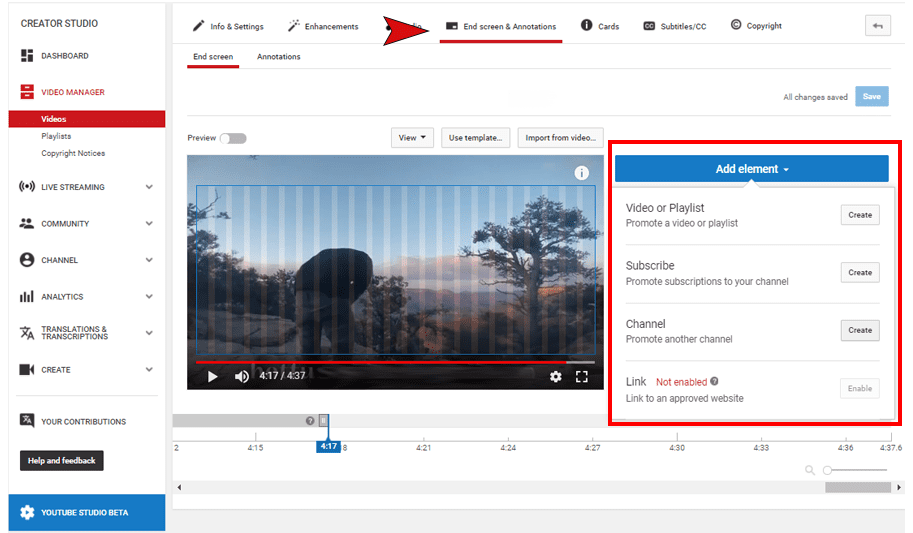Viewport: 913px width, 533px height.
Task: Click Help and feedback button
Action: (62, 461)
